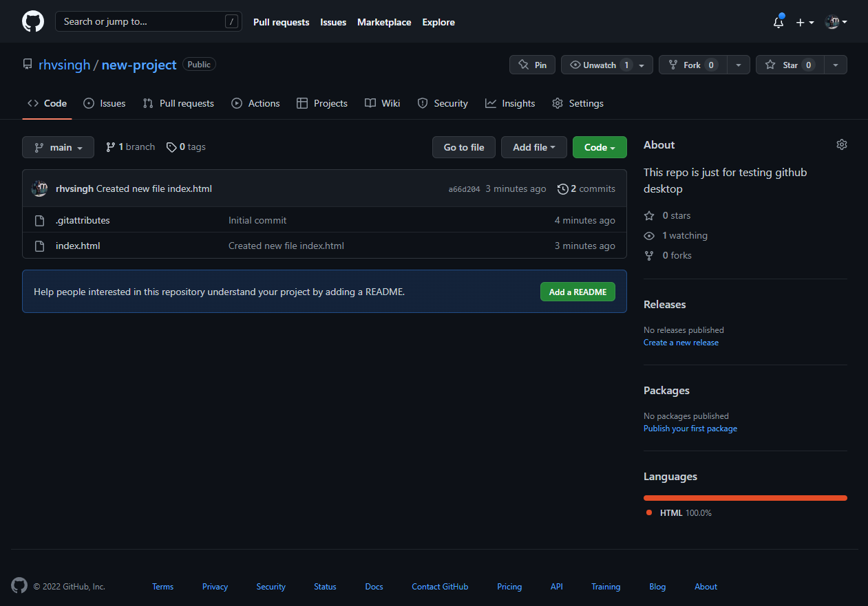Switch to the repository Pull requests tab
The height and width of the screenshot is (606, 868).
coord(178,103)
